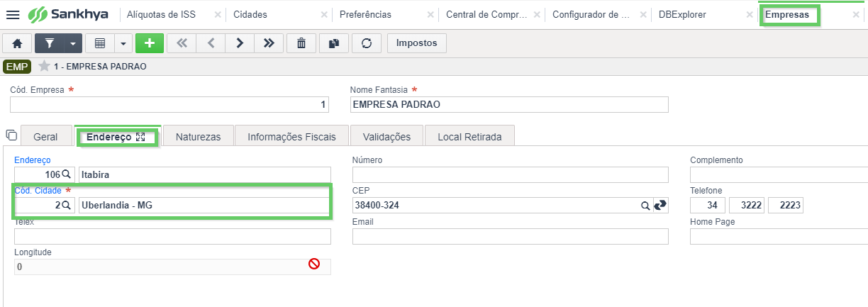Viewport: 868px width, 307px height.
Task: Close the Cidades tab
Action: (x=324, y=14)
